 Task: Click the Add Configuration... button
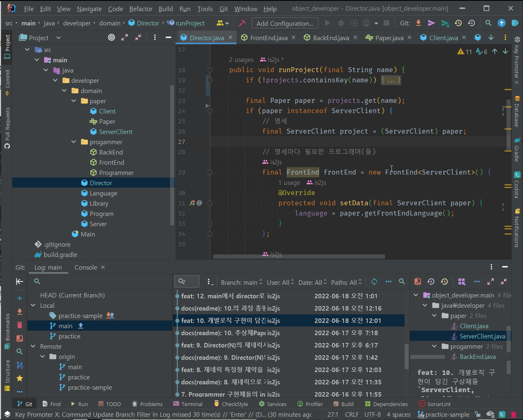(285, 23)
